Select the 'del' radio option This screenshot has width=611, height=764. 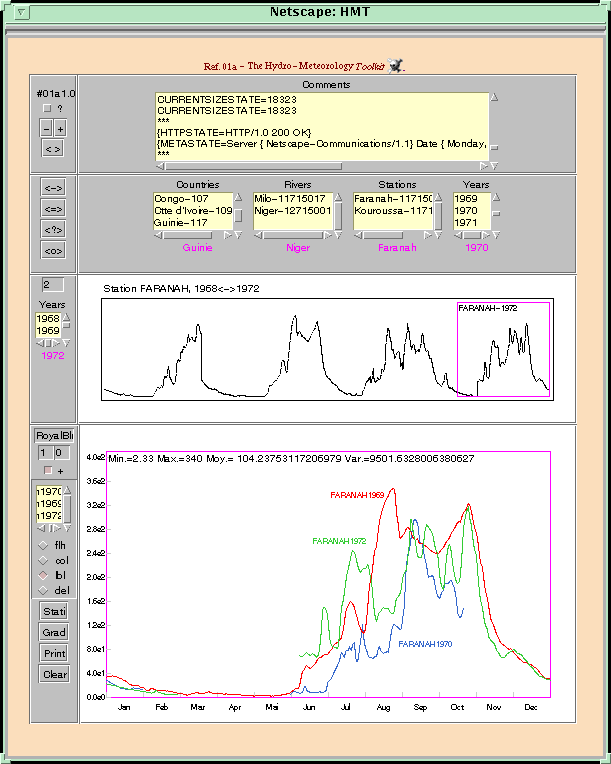[42, 591]
